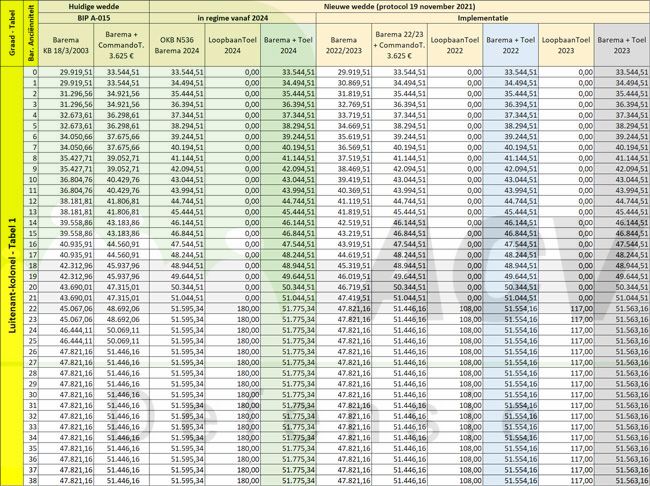Screen dimensions: 650x486
Task: Click LoopbaanToel 2022 value 108,00 in row 25
Action: point(455,341)
